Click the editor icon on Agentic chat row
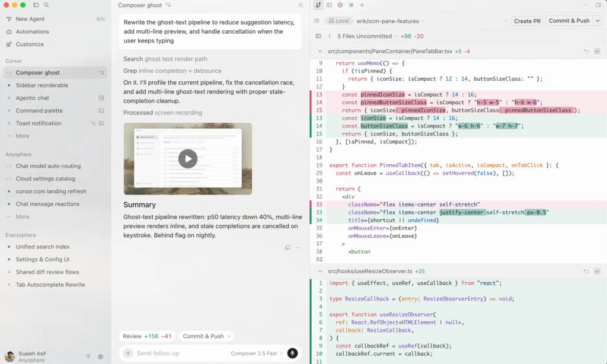 pyautogui.click(x=101, y=98)
